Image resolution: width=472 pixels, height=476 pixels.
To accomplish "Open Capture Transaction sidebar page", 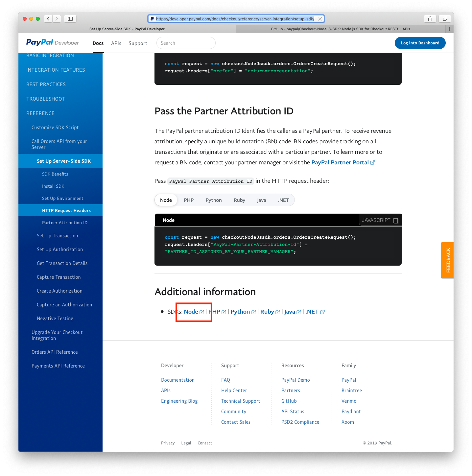I will click(x=59, y=277).
